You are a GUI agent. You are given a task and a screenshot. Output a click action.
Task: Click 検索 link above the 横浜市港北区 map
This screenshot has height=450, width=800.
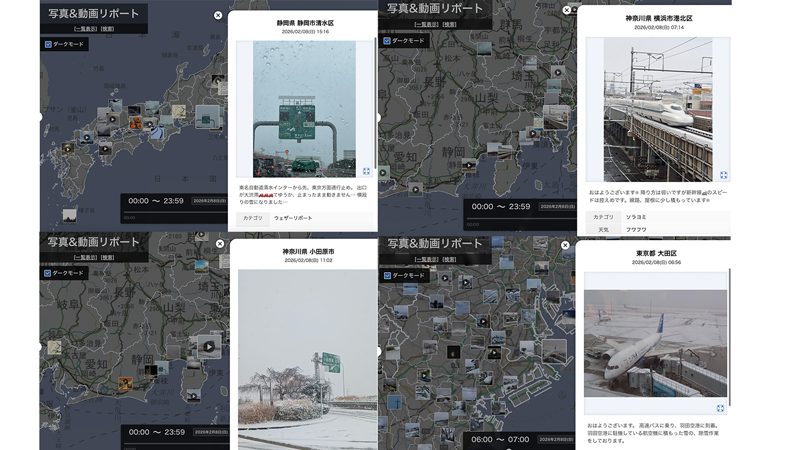449,25
